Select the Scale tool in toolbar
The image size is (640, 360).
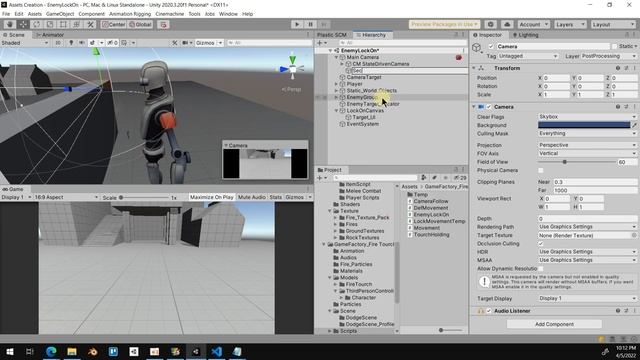click(x=50, y=24)
